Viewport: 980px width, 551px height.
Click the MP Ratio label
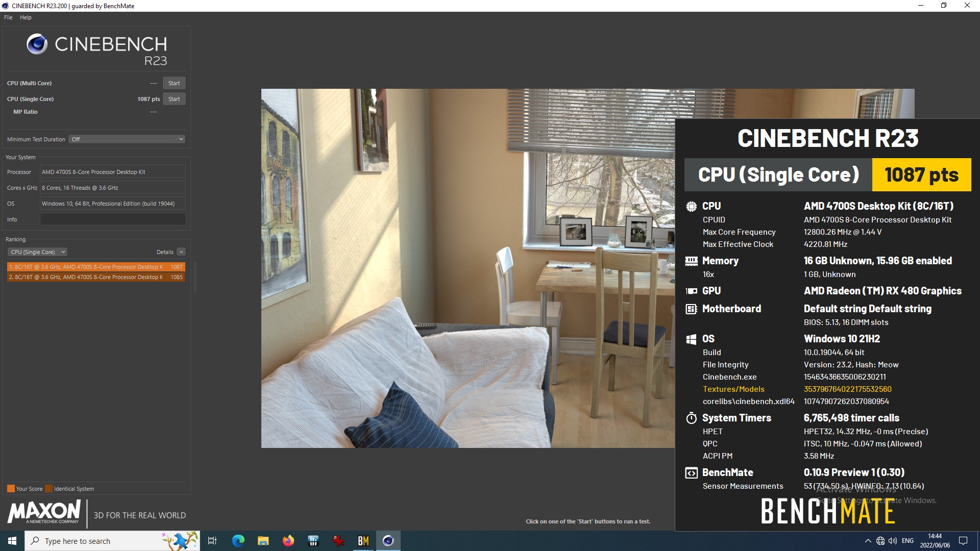tap(26, 112)
